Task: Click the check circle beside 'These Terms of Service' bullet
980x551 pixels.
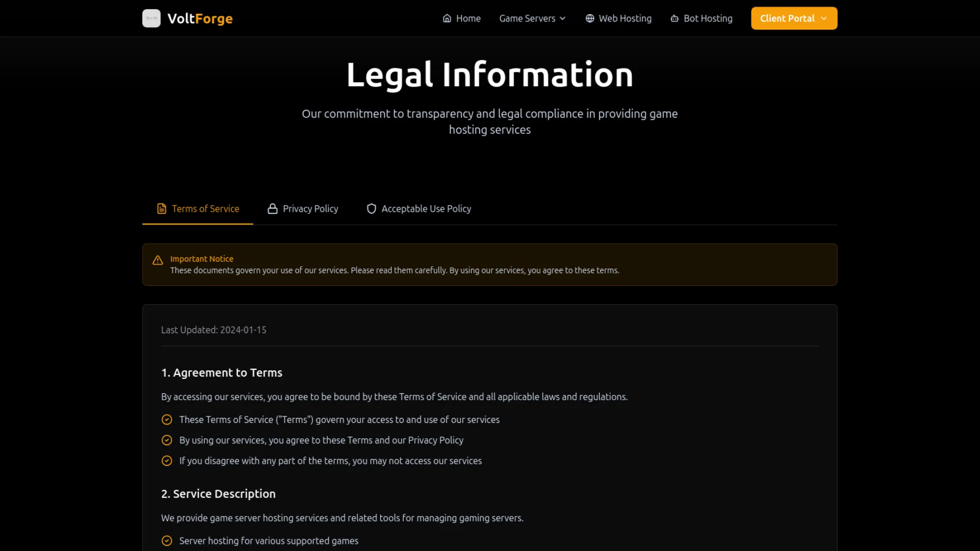Action: pos(167,419)
